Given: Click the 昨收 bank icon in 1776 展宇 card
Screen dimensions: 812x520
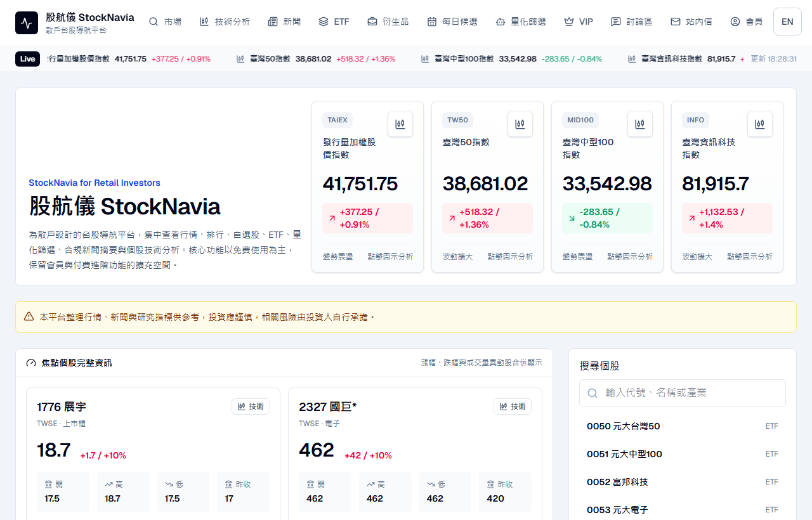Looking at the screenshot, I should pos(229,484).
